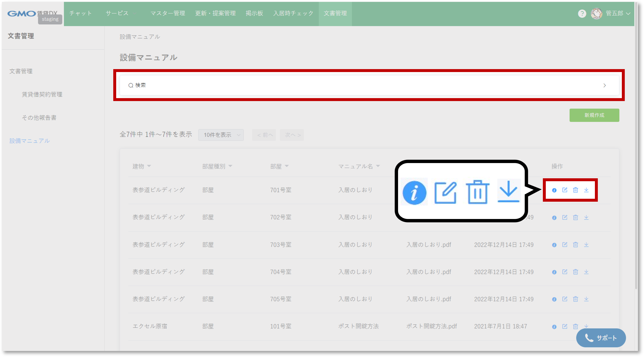Click the help question mark icon
644x357 pixels.
pyautogui.click(x=582, y=14)
